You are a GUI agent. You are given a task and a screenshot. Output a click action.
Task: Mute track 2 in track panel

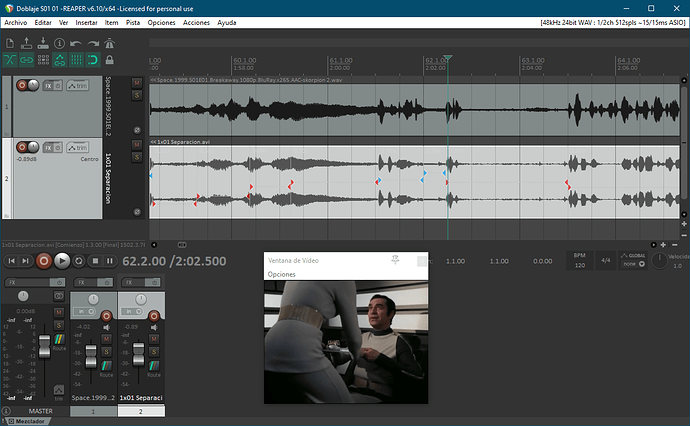coord(137,145)
